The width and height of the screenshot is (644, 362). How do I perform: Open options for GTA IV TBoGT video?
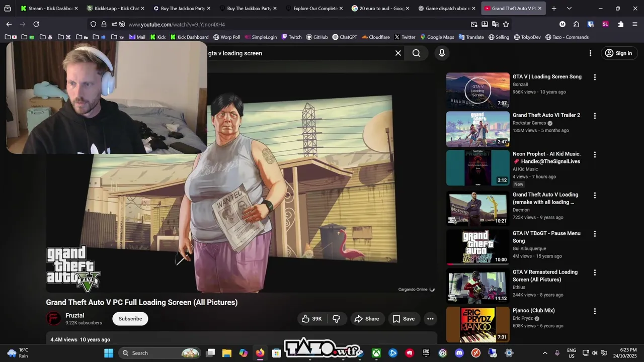595,234
